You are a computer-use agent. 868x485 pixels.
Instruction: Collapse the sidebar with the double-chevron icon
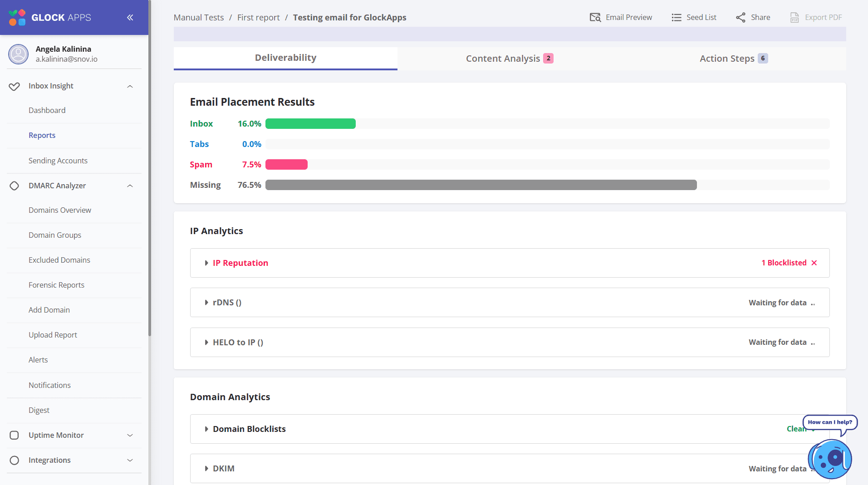(130, 18)
